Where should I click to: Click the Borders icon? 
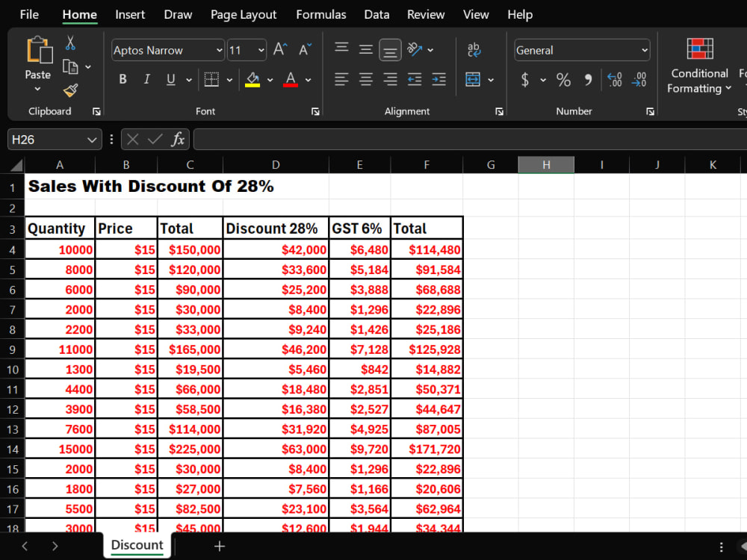pos(211,80)
